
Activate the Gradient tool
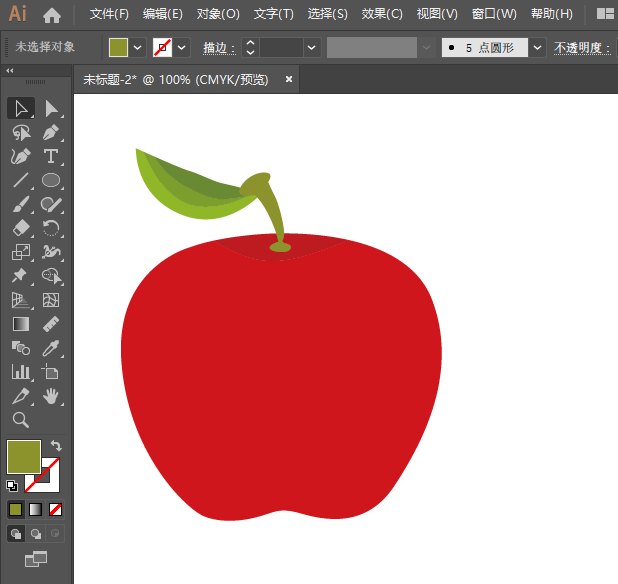tap(20, 324)
